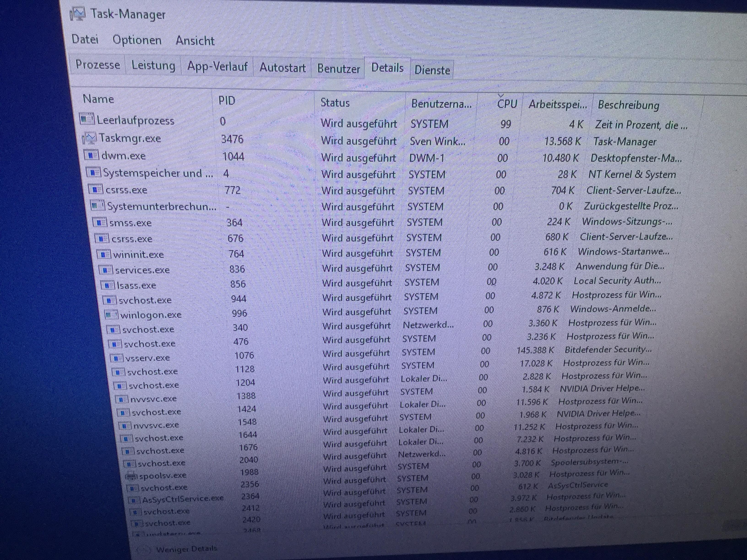Open the Datei menu

point(85,40)
